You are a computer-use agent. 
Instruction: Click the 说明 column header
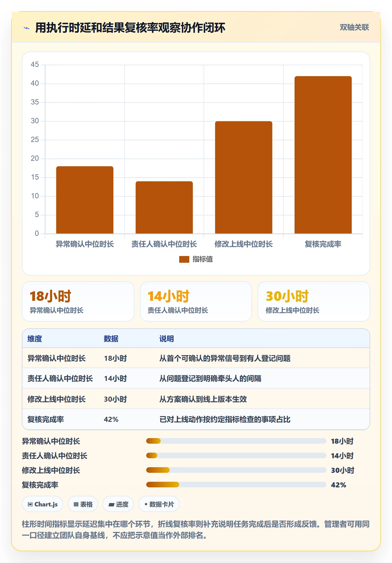pyautogui.click(x=167, y=339)
